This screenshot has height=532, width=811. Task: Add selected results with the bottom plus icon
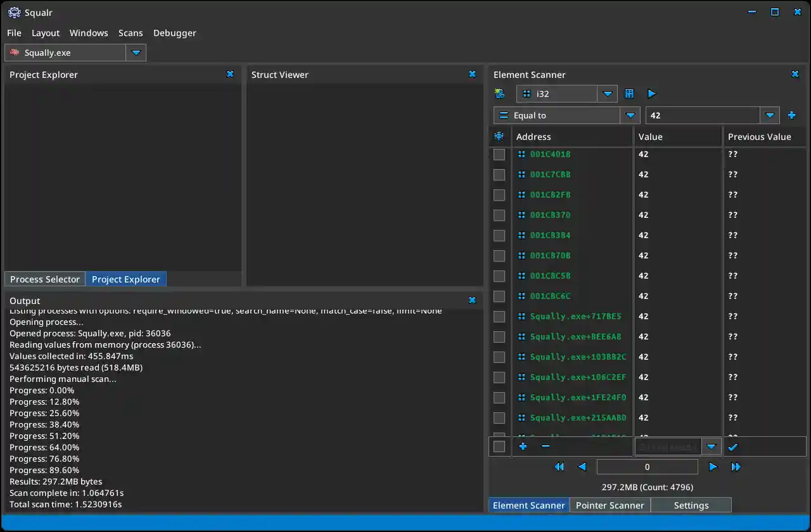(x=523, y=446)
